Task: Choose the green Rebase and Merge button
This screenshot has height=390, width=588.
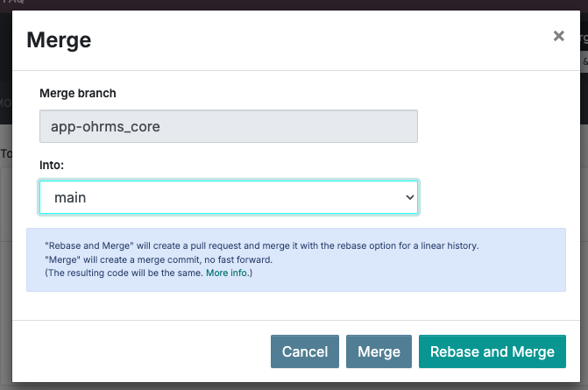Action: 492,351
